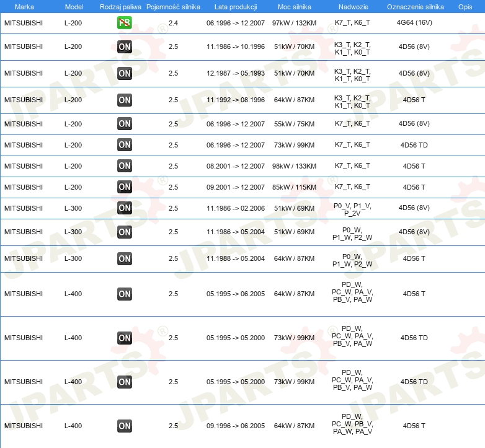Viewport: 485px width, 448px height.
Task: Click power value 98kW / 133KM
Action: click(x=294, y=166)
